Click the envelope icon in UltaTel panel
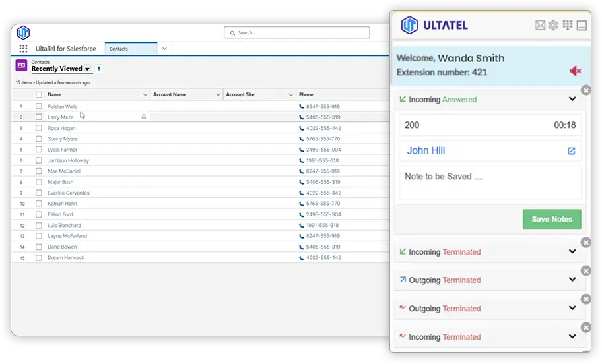 pos(540,26)
